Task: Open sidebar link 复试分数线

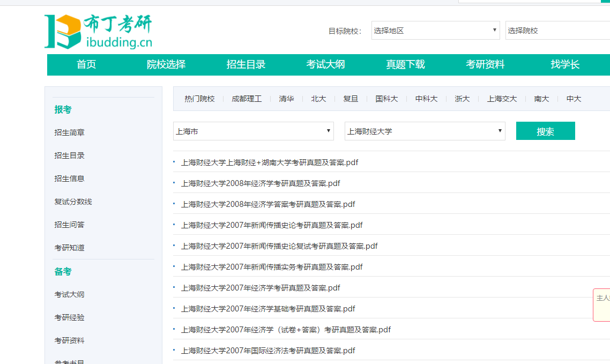Action: 73,202
